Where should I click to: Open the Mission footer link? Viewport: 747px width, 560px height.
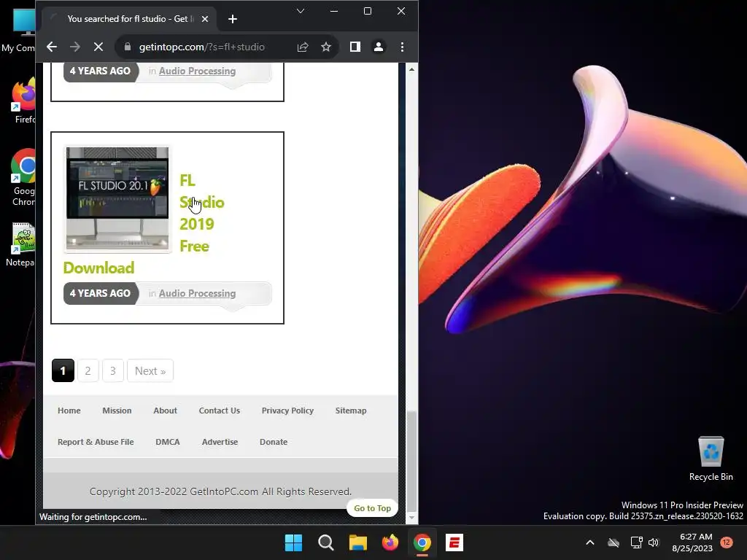pyautogui.click(x=117, y=411)
